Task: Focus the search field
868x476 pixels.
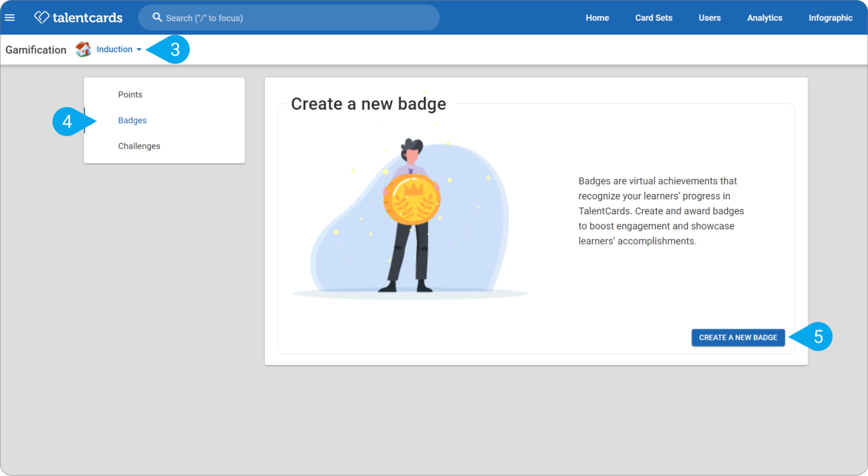Action: pos(289,18)
